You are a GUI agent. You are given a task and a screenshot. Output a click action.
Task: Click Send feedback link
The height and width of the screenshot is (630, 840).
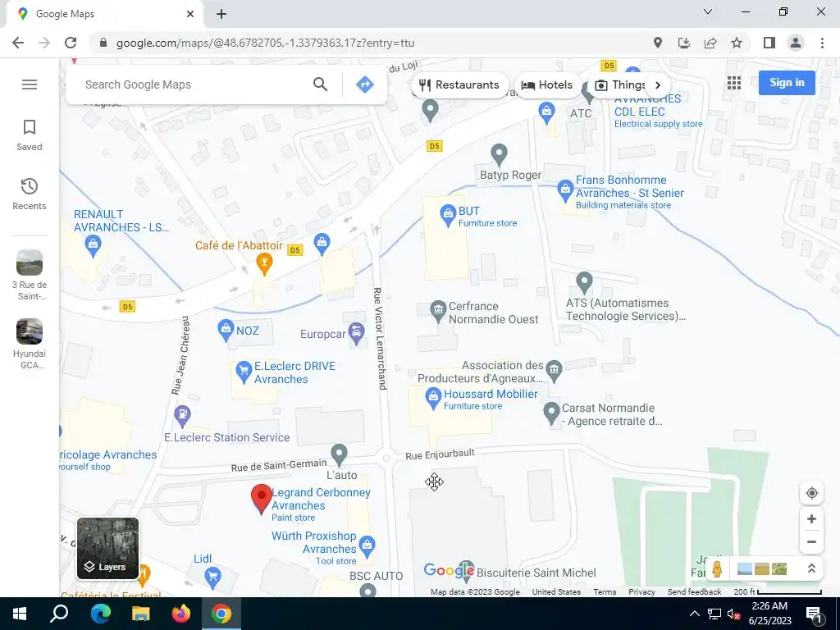[x=694, y=591]
